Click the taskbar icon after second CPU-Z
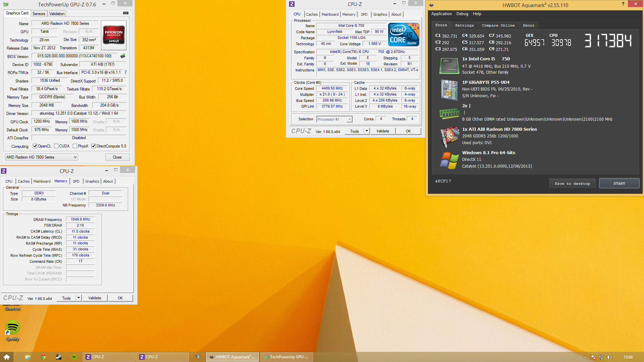This screenshot has height=362, width=644. click(197, 357)
